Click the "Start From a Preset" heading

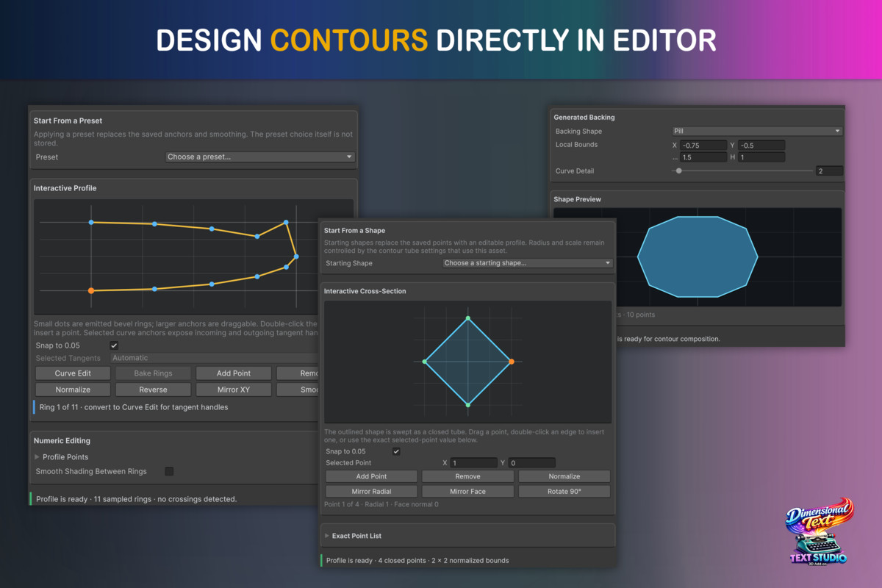68,121
